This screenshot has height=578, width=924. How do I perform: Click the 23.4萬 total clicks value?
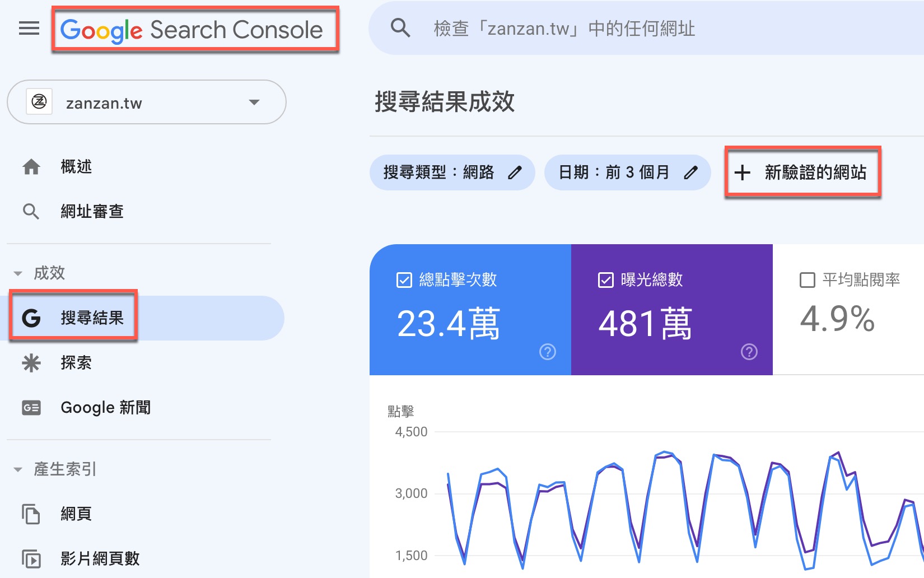point(448,324)
